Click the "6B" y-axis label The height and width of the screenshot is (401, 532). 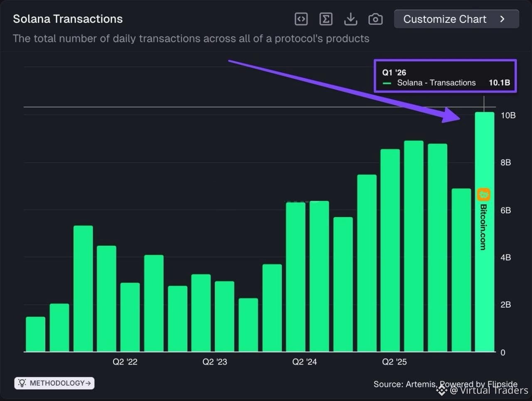pyautogui.click(x=506, y=210)
